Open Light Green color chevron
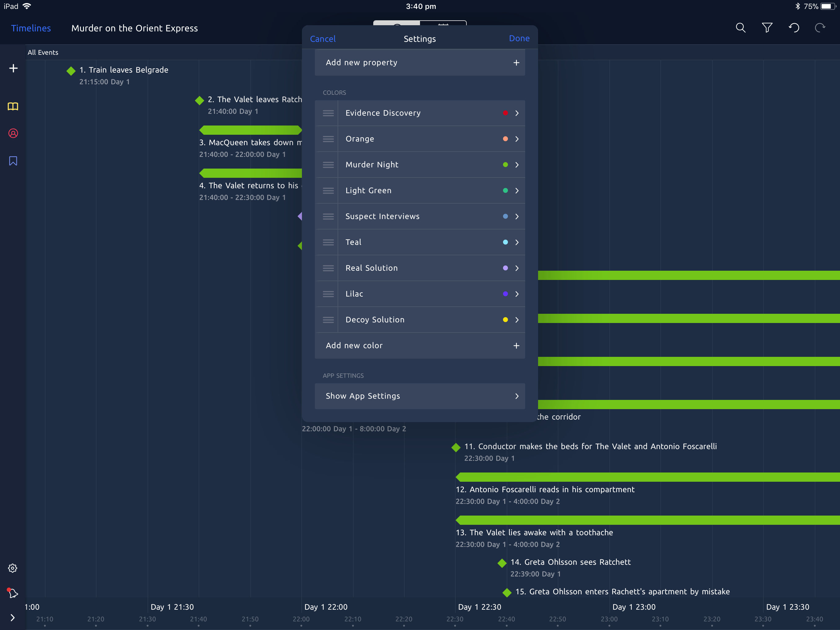Viewport: 840px width, 630px height. [x=517, y=191]
